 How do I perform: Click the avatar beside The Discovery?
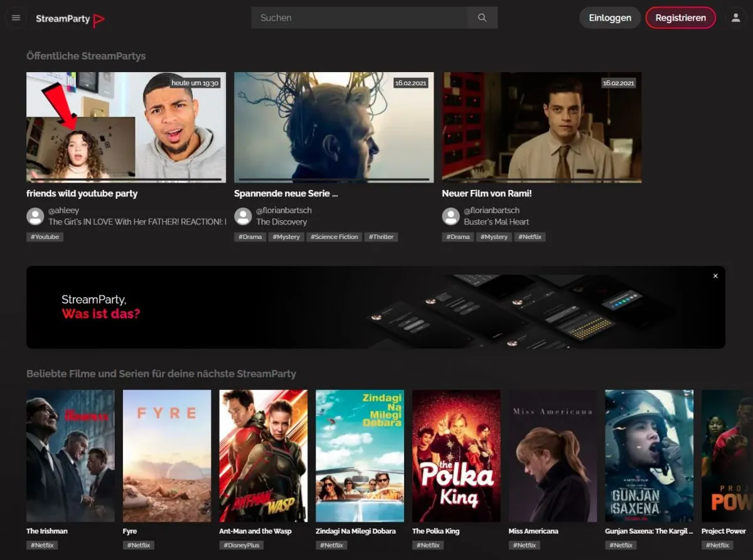tap(243, 216)
